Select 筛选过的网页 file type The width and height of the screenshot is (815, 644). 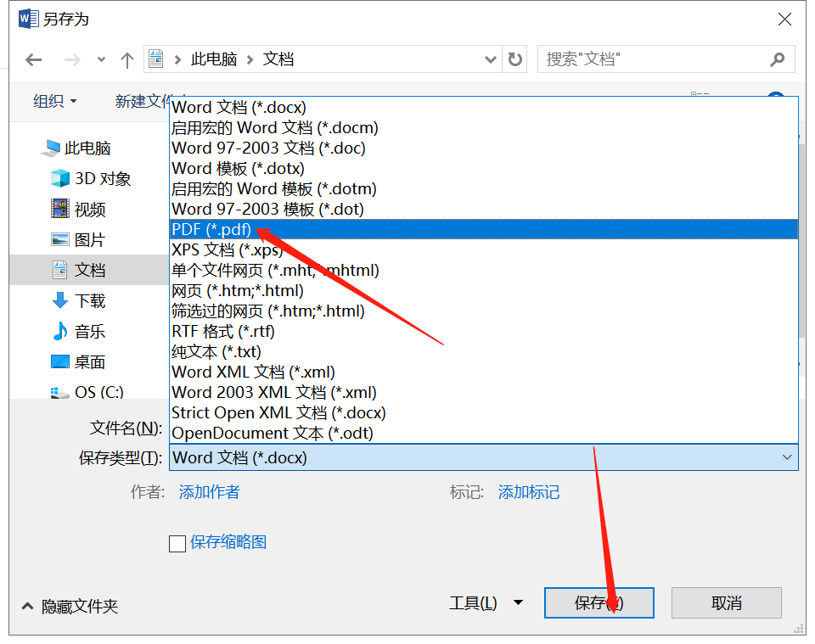[x=484, y=311]
